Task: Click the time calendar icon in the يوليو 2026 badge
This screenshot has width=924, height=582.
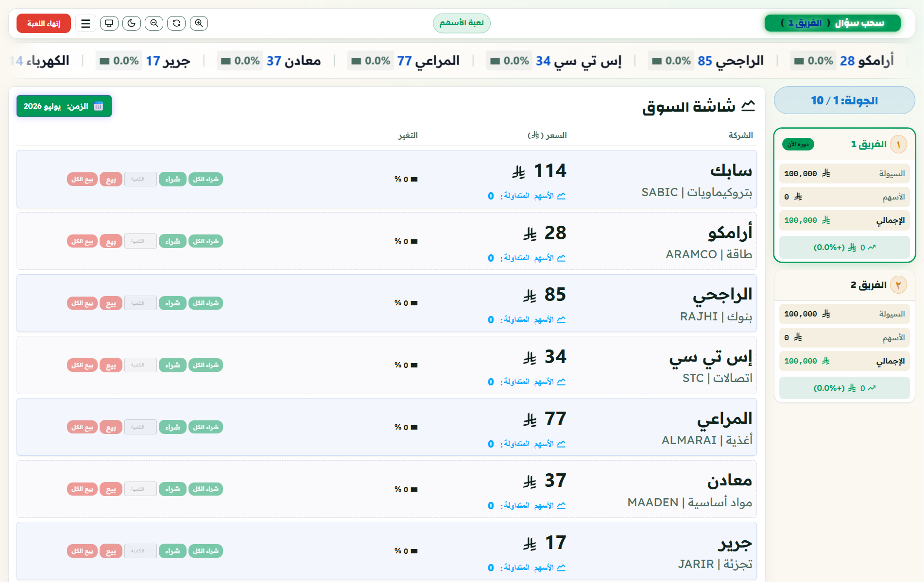Action: 99,106
